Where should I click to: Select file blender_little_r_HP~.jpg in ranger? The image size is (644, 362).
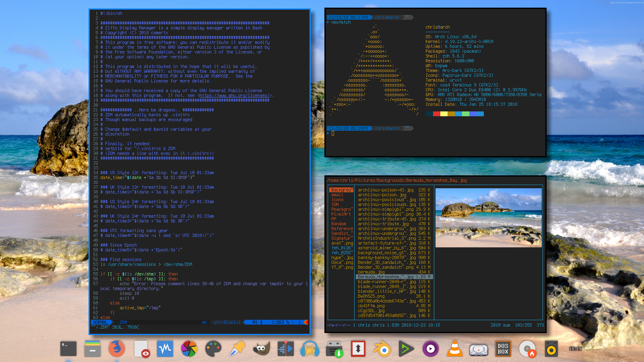tap(394, 291)
